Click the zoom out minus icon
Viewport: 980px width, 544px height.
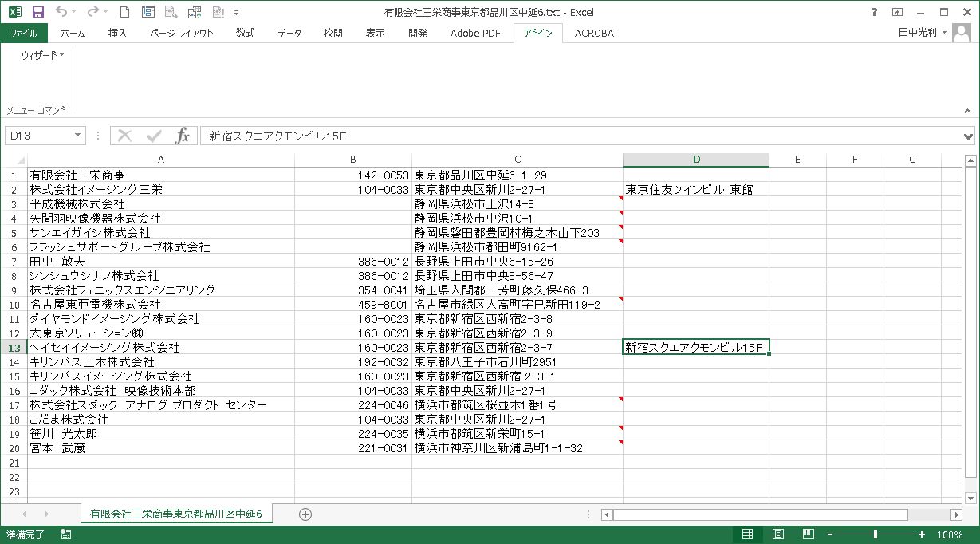click(830, 534)
